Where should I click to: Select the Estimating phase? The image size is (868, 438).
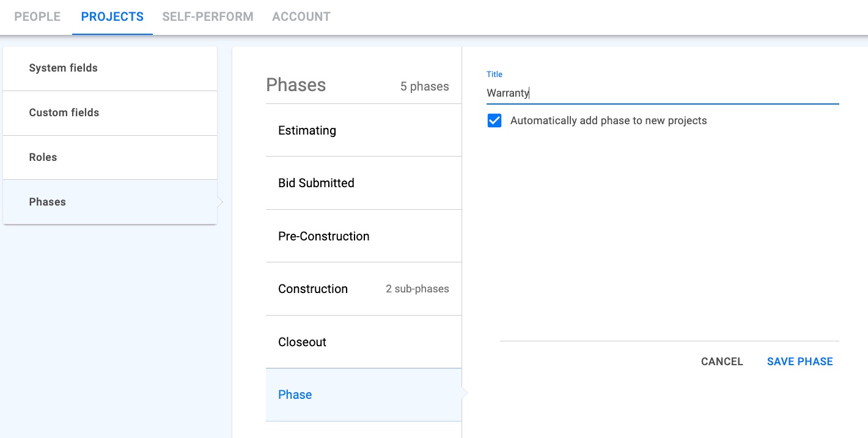pos(364,130)
